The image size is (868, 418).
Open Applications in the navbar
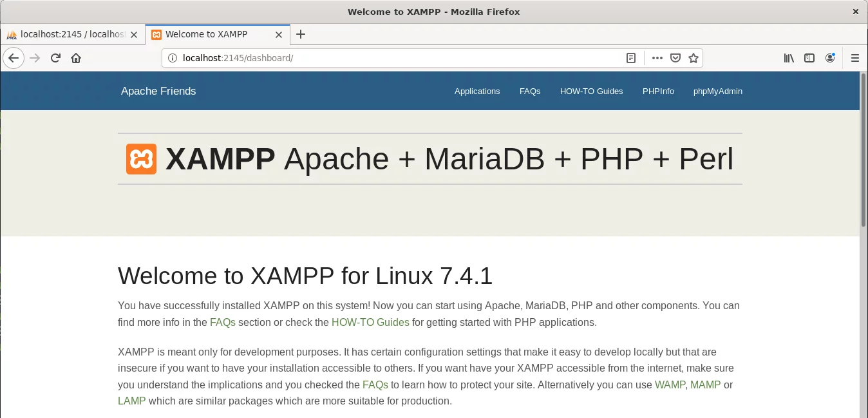point(477,91)
